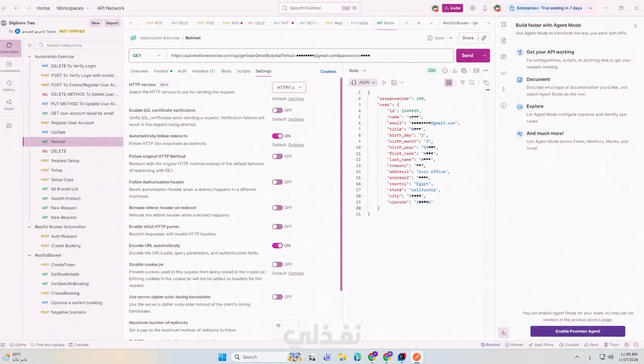This screenshot has width=644, height=364.
Task: Click the Share button
Action: pyautogui.click(x=468, y=38)
